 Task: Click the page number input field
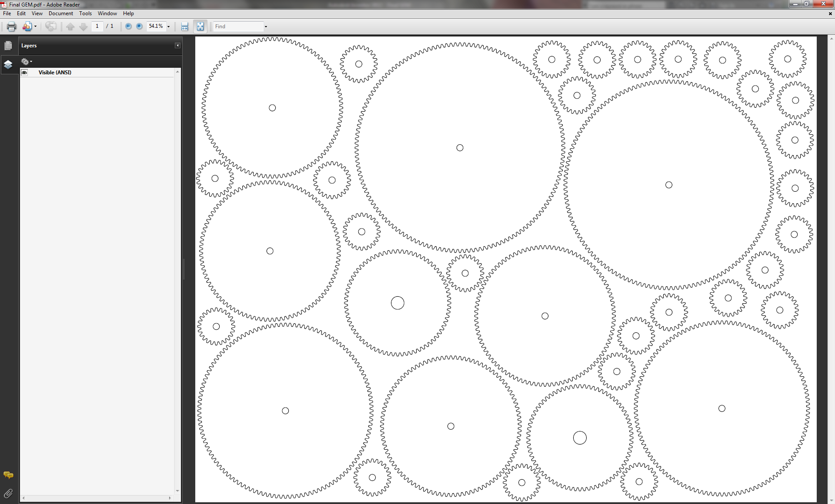click(97, 26)
